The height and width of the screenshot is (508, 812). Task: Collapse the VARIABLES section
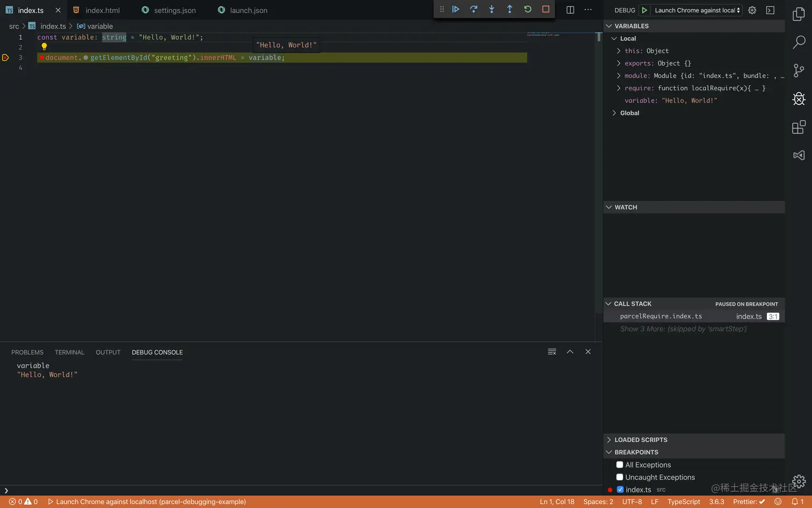click(x=694, y=26)
